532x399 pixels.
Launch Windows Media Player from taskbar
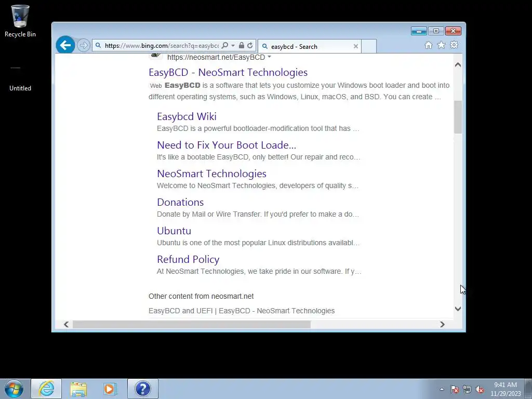point(110,389)
